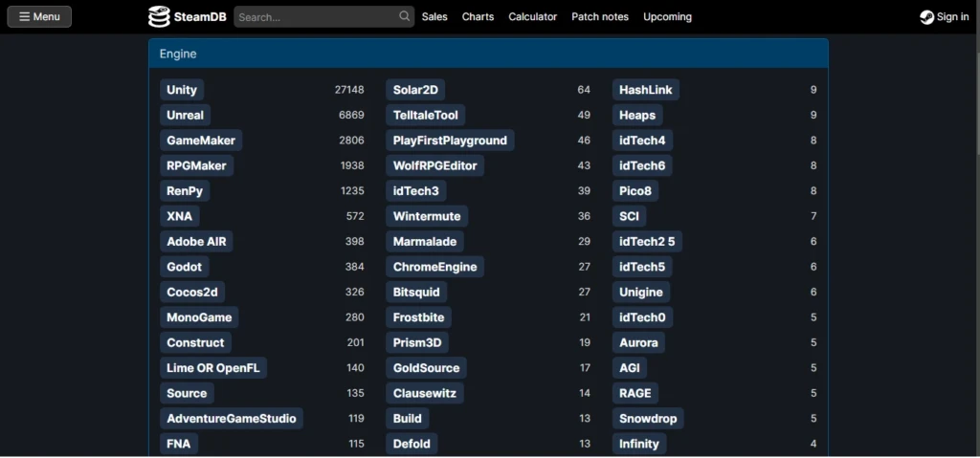Select the Unreal engine tag
The image size is (980, 458).
[185, 115]
